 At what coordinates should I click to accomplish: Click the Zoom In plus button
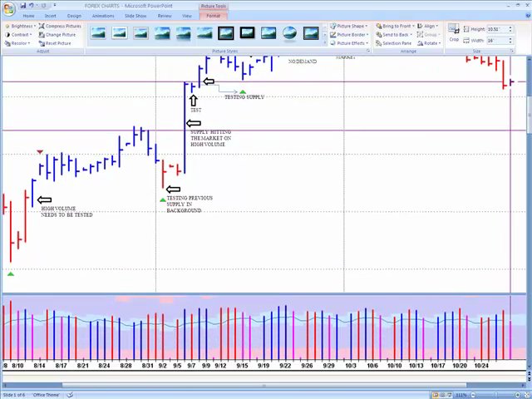pyautogui.click(x=518, y=395)
